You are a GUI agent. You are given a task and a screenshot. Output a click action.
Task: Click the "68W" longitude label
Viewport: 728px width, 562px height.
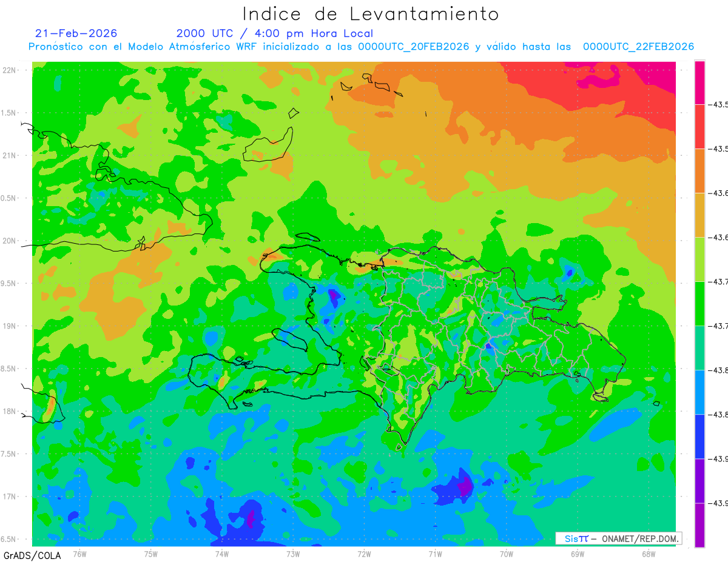pos(648,554)
